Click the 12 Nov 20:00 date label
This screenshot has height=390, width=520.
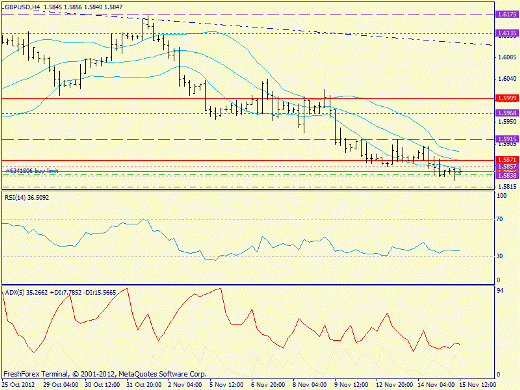[394, 385]
